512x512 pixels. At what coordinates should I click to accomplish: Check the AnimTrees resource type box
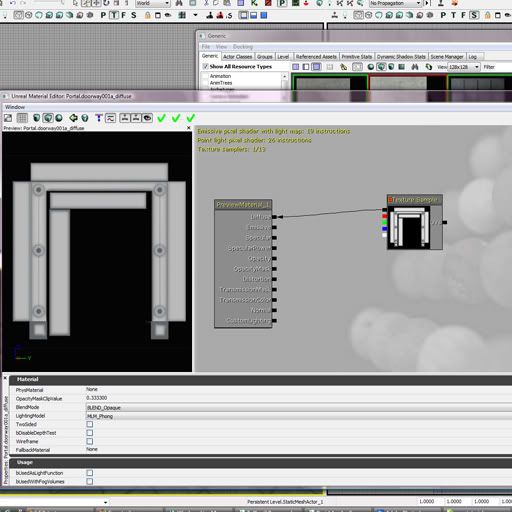click(205, 83)
